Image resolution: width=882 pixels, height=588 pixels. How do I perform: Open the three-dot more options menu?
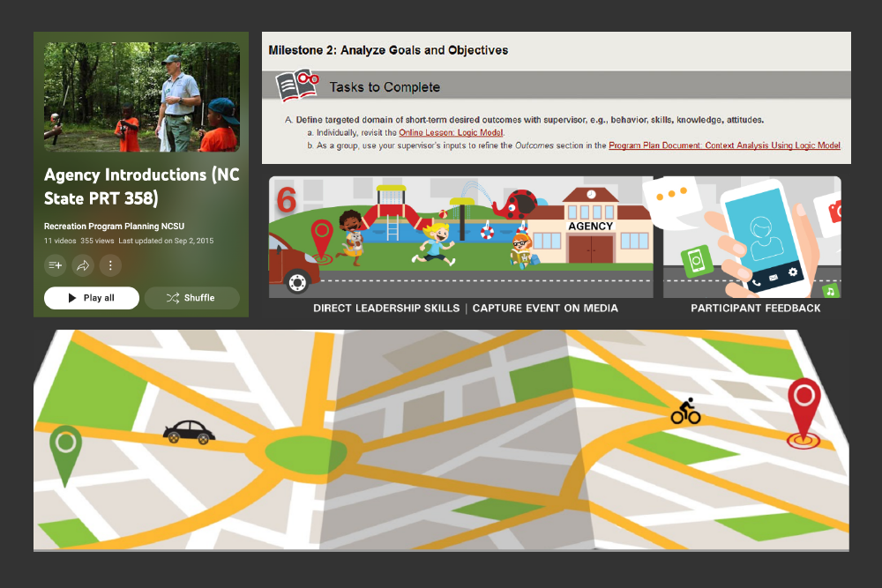[110, 265]
